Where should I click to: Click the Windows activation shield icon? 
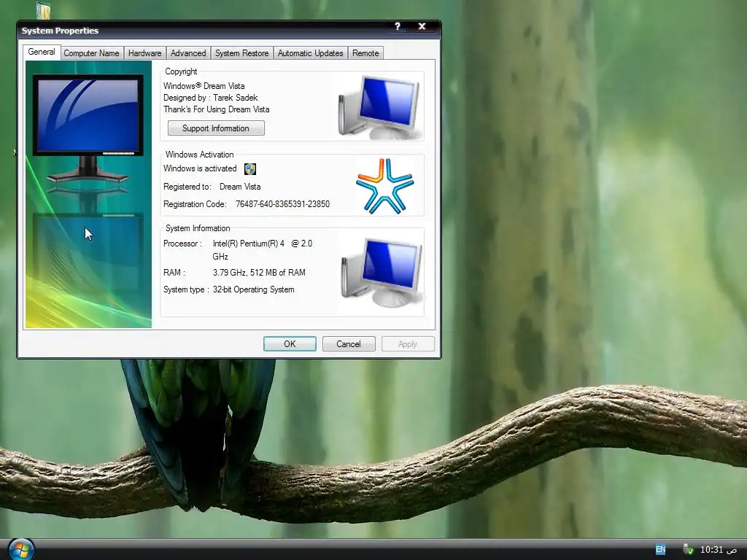click(250, 169)
